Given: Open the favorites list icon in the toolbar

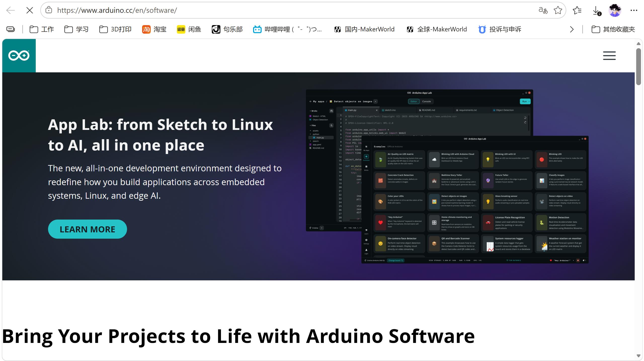Looking at the screenshot, I should [577, 10].
